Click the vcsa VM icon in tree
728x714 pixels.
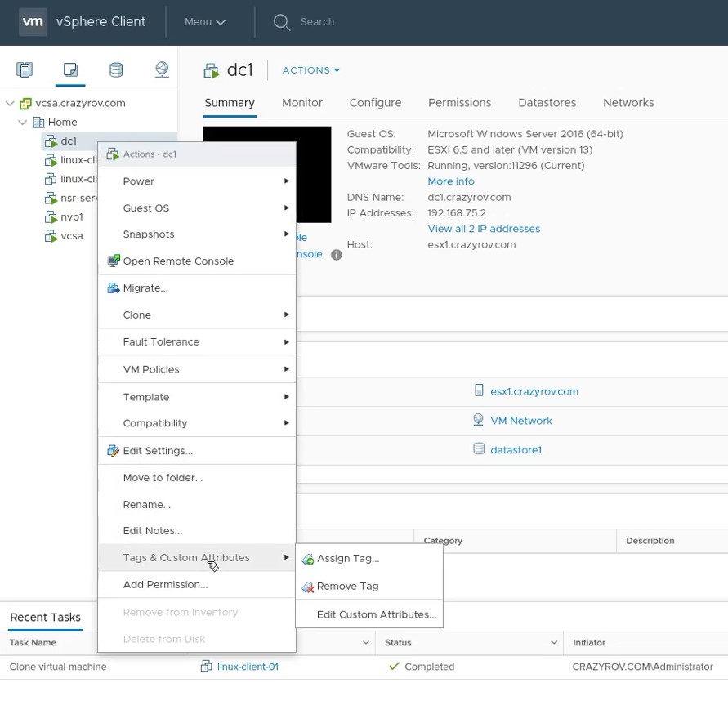51,236
